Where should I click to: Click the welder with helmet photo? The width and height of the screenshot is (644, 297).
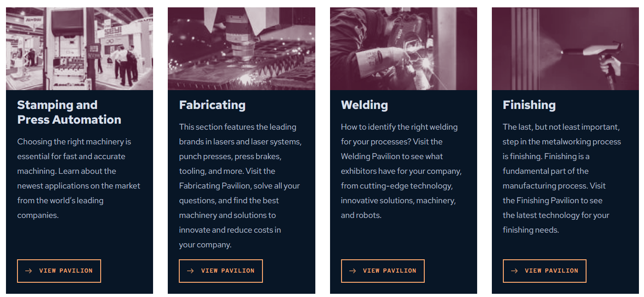click(x=403, y=48)
